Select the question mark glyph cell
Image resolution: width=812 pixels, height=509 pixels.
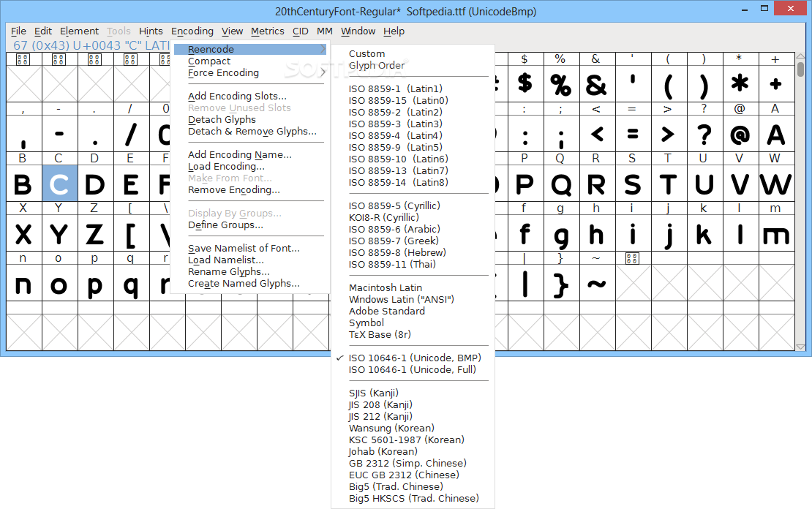tap(704, 134)
